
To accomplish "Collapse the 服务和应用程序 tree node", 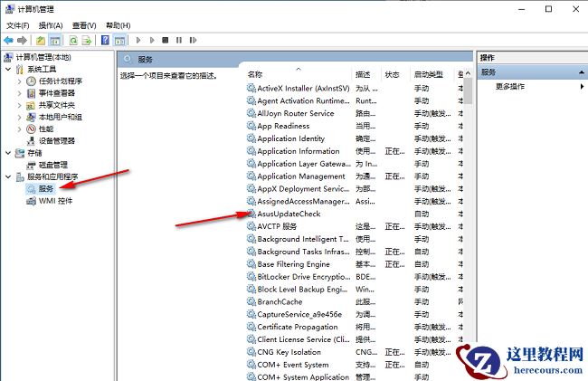I will tap(8, 176).
